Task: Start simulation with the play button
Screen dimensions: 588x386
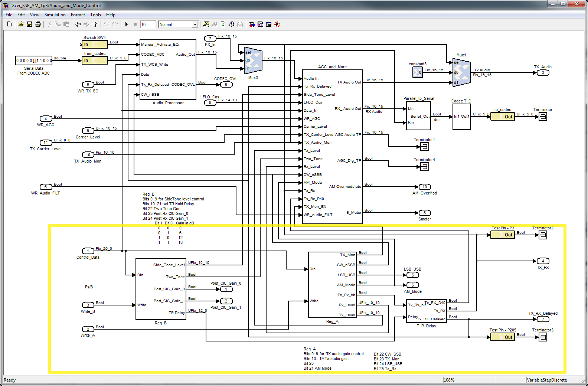Action: pyautogui.click(x=126, y=24)
